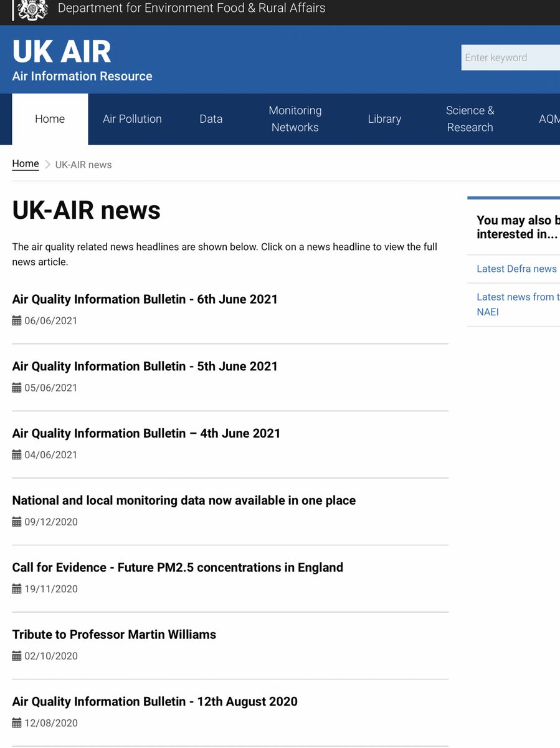Click the air quality news intro paragraph
The height and width of the screenshot is (748, 560).
225,254
